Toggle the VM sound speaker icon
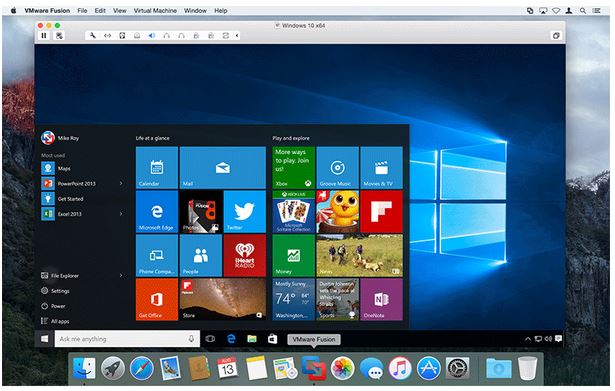This screenshot has width=615, height=391. pyautogui.click(x=152, y=36)
